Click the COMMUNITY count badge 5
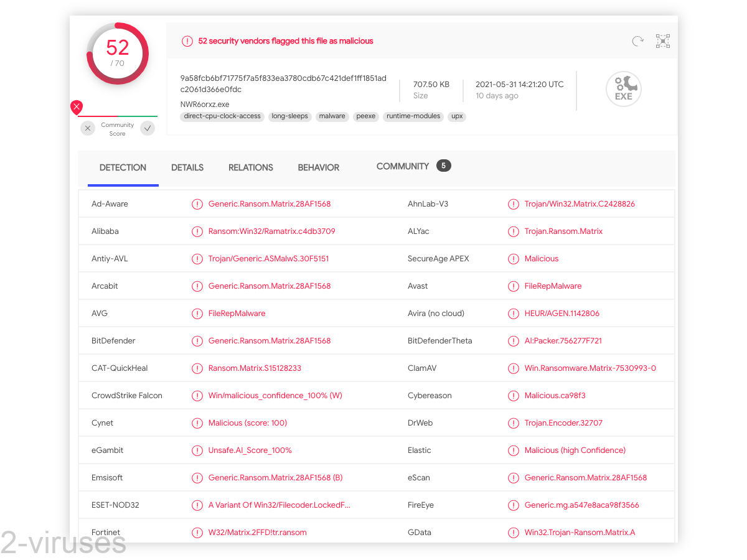The height and width of the screenshot is (560, 747). (443, 166)
